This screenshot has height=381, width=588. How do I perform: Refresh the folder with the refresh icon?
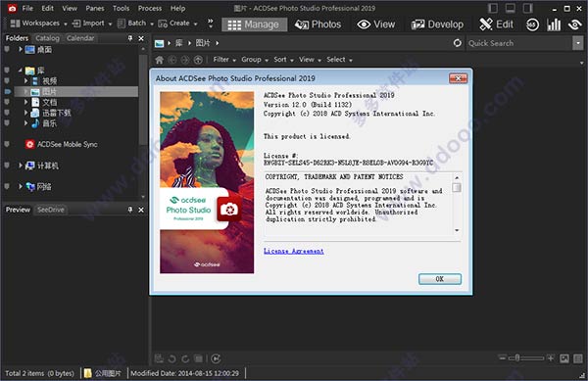[x=457, y=43]
